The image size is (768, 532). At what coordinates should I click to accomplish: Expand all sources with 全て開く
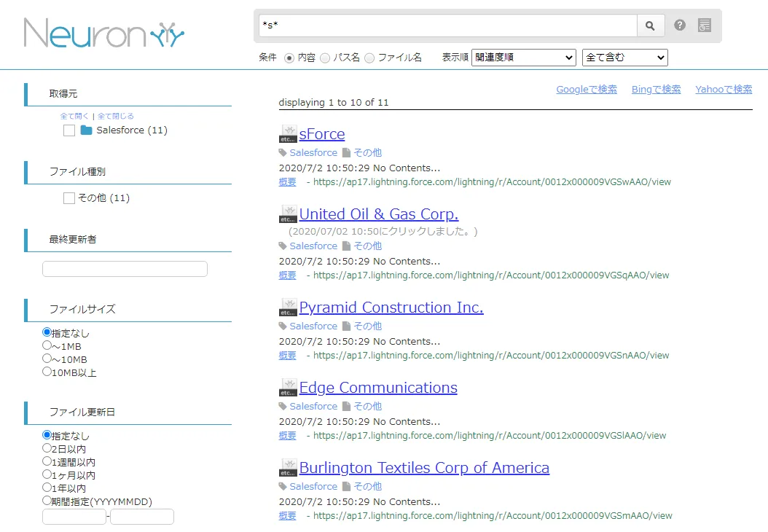[74, 116]
